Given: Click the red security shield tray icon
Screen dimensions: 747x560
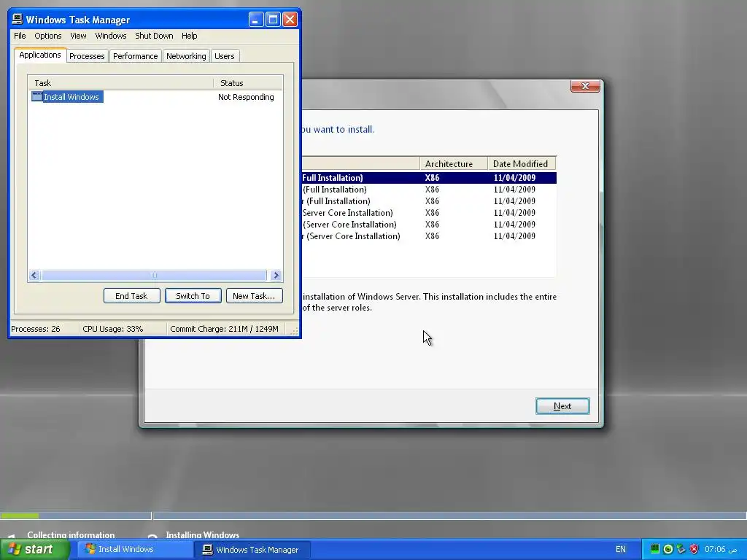Looking at the screenshot, I should tap(694, 550).
